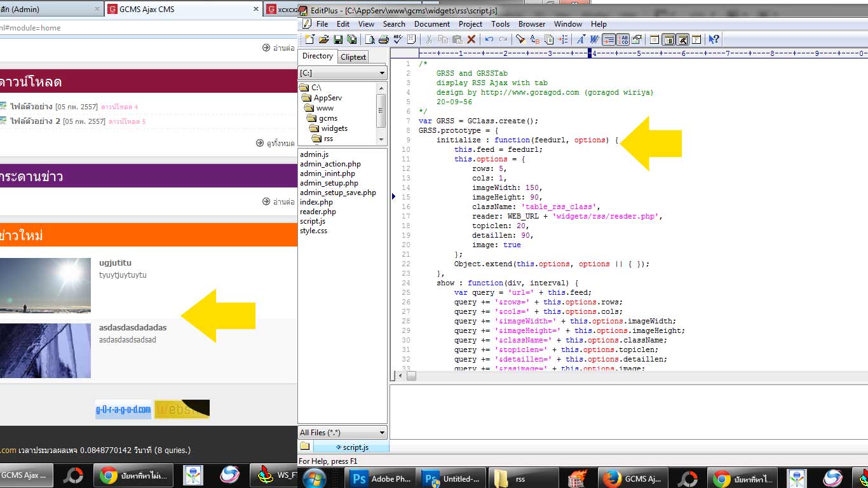Select the AppServ folder in directory tree

[323, 98]
